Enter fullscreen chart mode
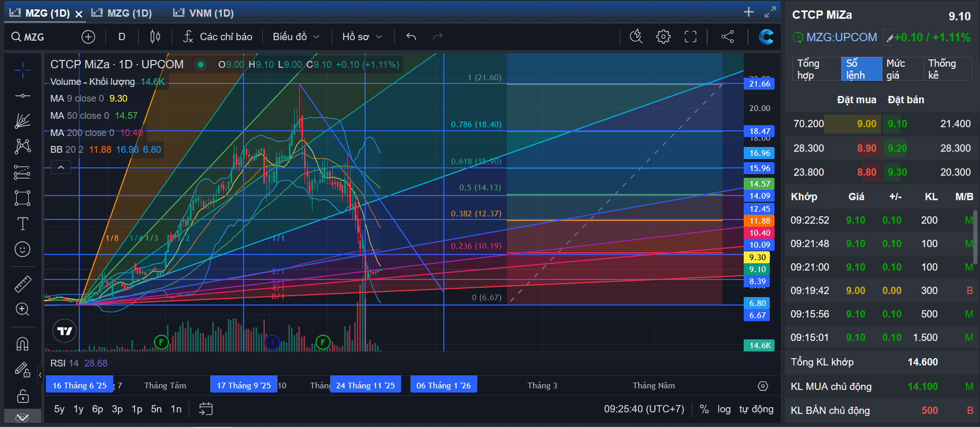The image size is (980, 428). tap(691, 36)
